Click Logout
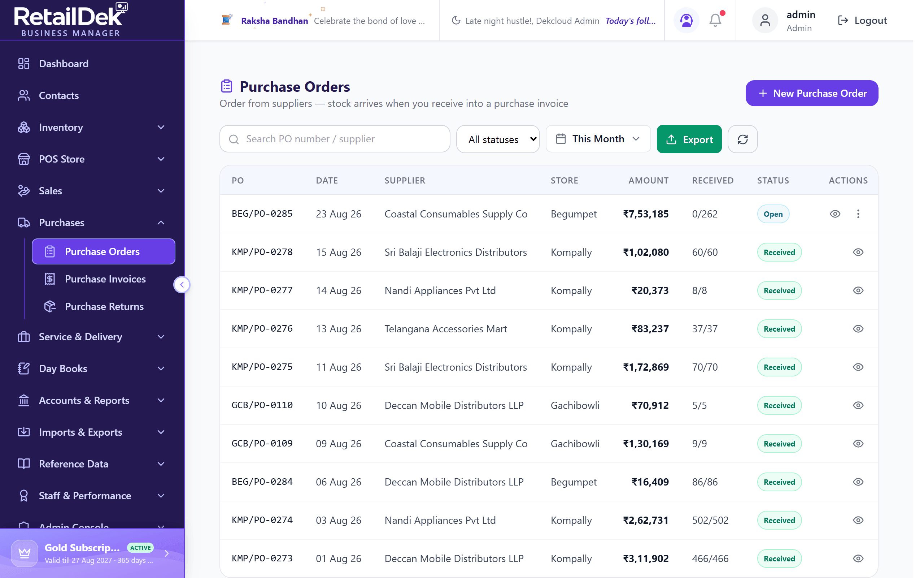This screenshot has width=924, height=578. point(862,20)
